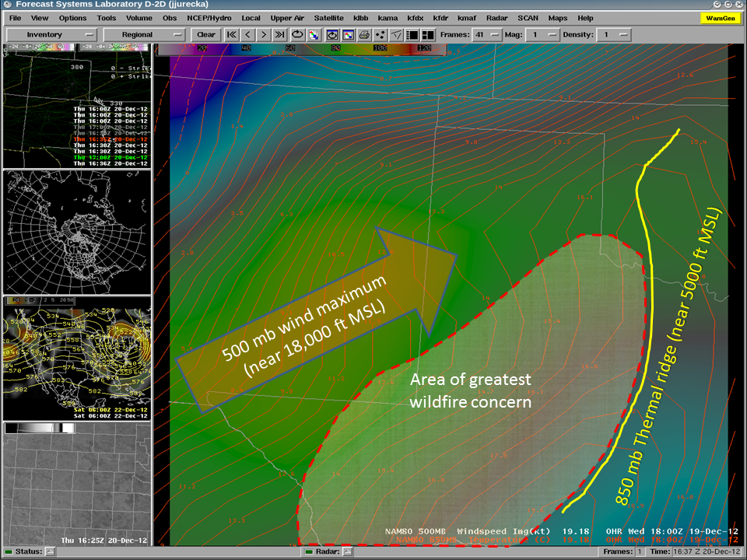
Task: Open the Obs menu
Action: tap(170, 18)
